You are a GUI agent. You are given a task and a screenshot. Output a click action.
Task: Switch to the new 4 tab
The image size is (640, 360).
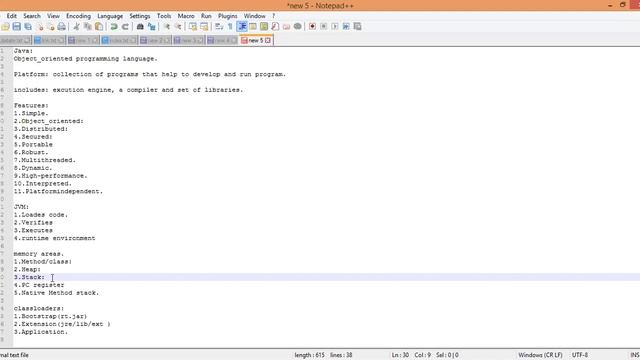[x=222, y=40]
